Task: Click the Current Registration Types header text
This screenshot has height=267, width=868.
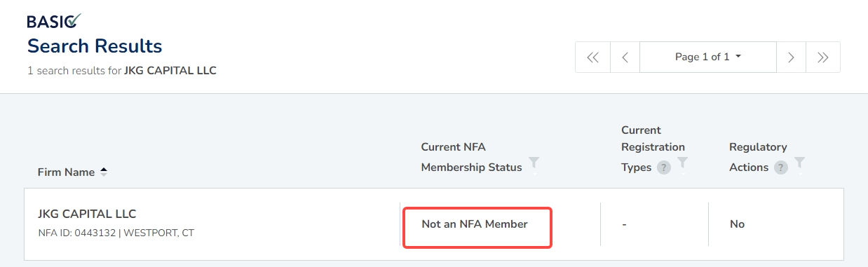Action: coord(653,149)
